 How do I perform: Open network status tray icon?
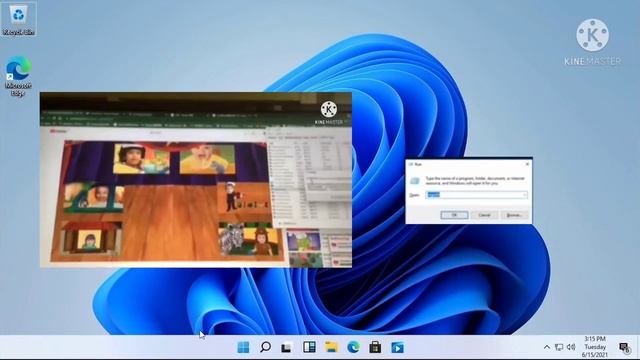(x=559, y=347)
